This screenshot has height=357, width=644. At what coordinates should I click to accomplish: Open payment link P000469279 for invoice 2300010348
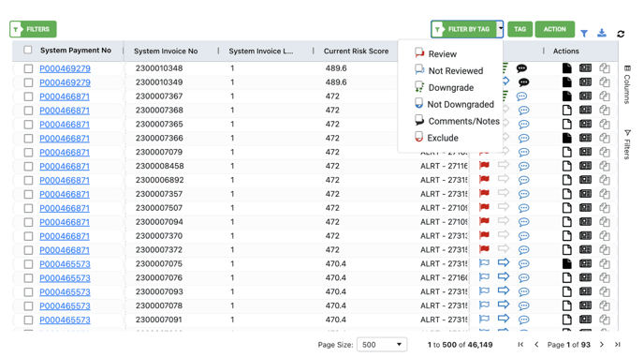(x=65, y=68)
